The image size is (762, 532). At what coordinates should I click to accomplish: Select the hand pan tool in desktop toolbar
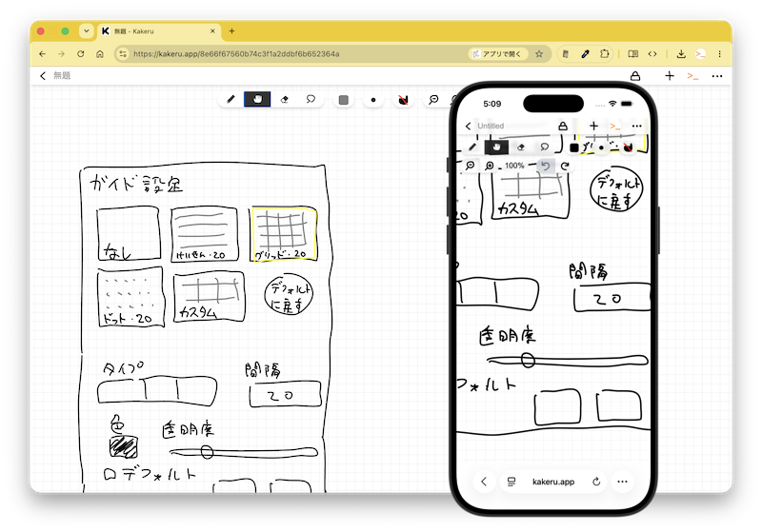click(x=257, y=100)
